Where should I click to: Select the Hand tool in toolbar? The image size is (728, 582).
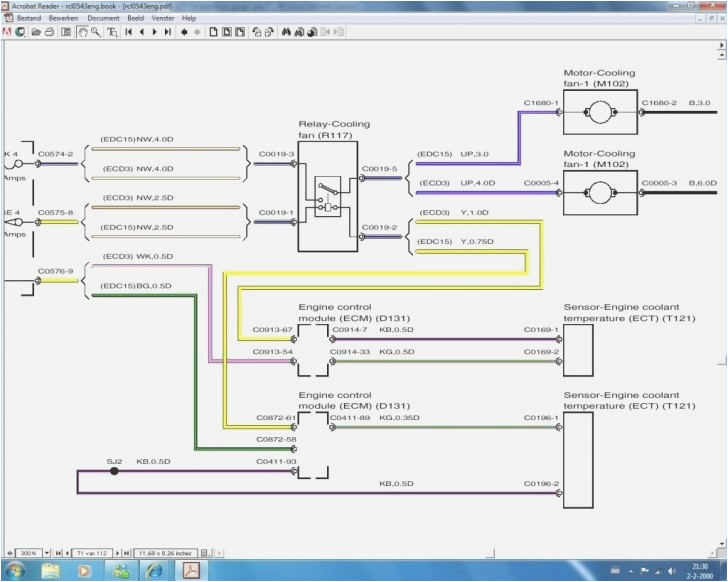pyautogui.click(x=82, y=32)
